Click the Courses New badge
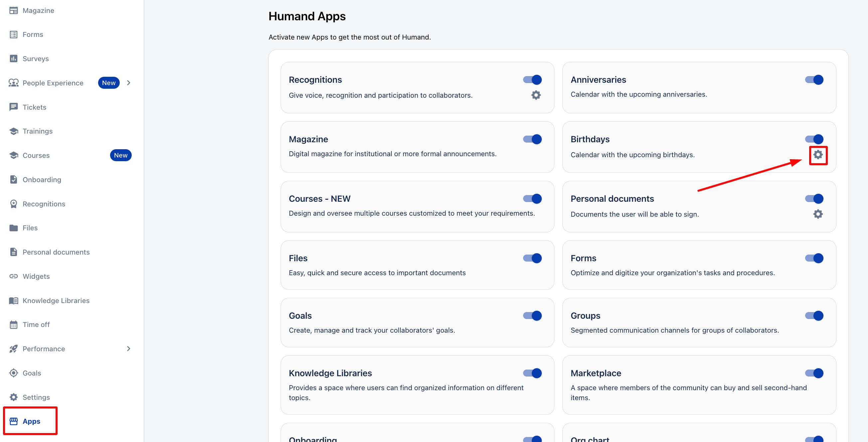Screen dimensions: 868x442 pos(121,155)
